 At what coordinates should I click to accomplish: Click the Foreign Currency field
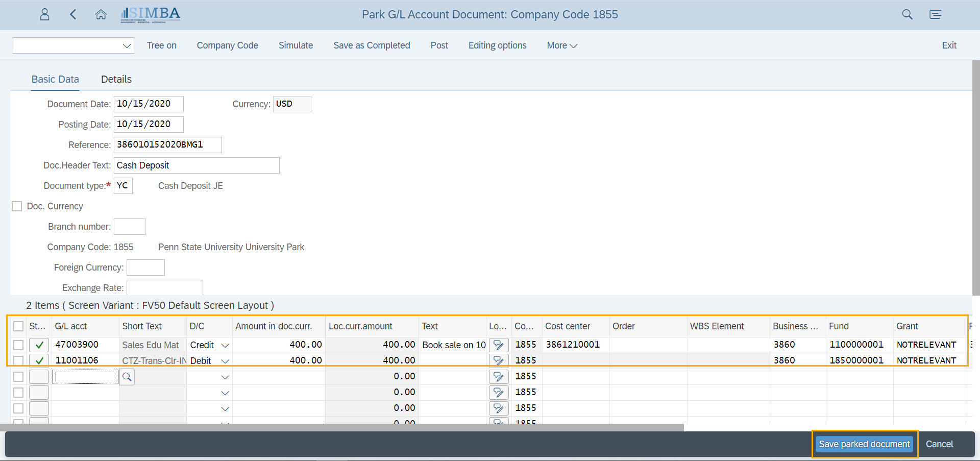tap(145, 268)
